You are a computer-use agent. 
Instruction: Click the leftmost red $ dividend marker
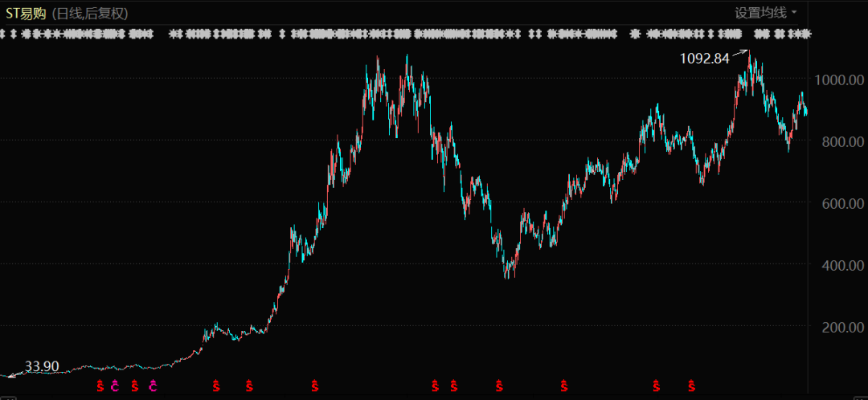click(x=100, y=386)
